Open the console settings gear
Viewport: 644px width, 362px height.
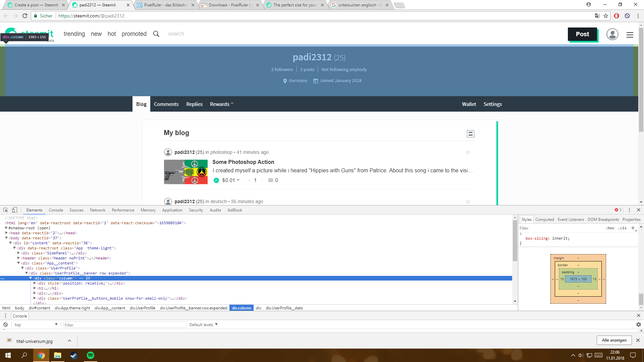(639, 324)
